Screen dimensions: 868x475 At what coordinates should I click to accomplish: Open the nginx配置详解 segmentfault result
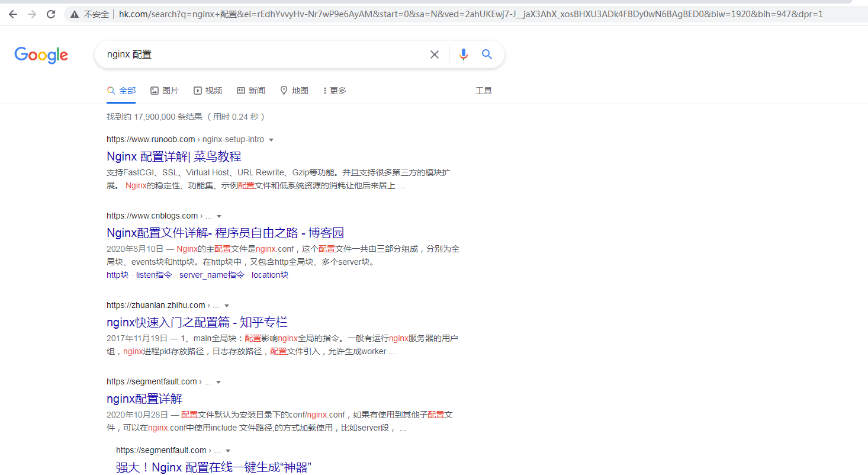point(144,399)
